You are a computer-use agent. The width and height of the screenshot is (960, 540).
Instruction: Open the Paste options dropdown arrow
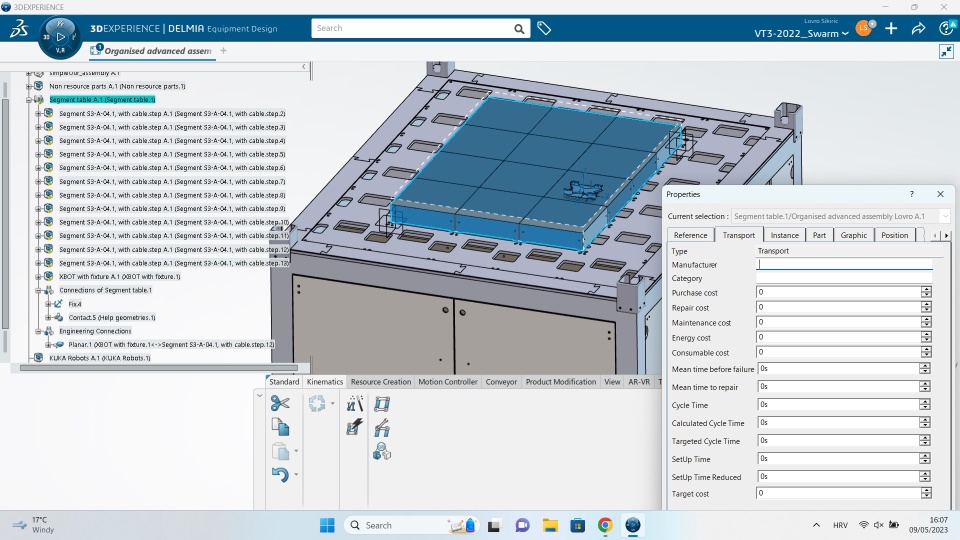pyautogui.click(x=296, y=452)
